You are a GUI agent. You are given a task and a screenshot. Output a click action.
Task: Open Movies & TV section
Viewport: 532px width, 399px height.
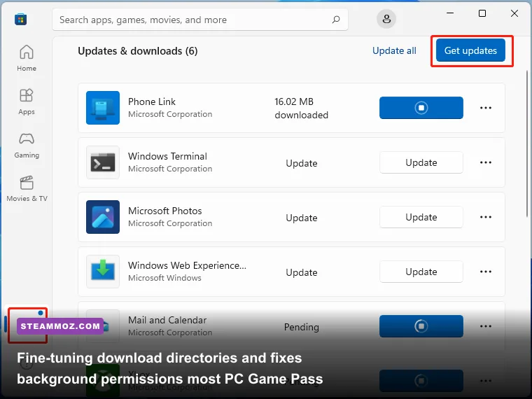coord(27,188)
